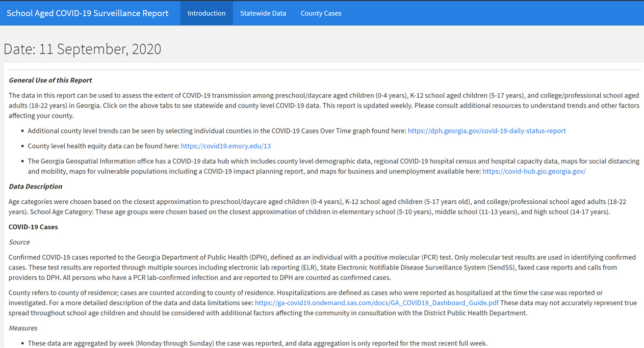This screenshot has width=644, height=348.
Task: Click the paragraph starting 'The data in this report'
Action: pyautogui.click(x=324, y=105)
